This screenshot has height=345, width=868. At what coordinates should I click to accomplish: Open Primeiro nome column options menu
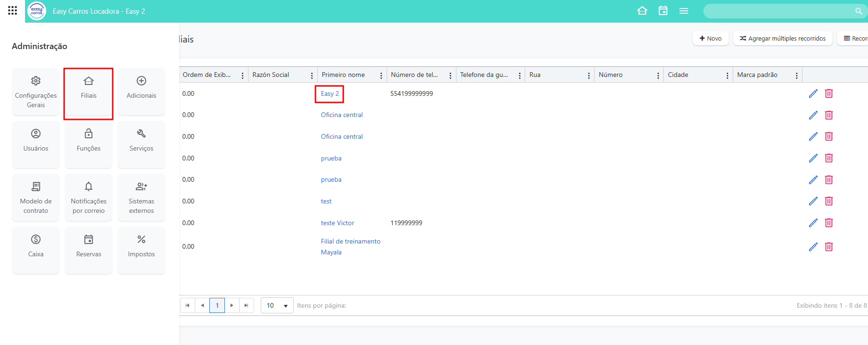click(381, 76)
